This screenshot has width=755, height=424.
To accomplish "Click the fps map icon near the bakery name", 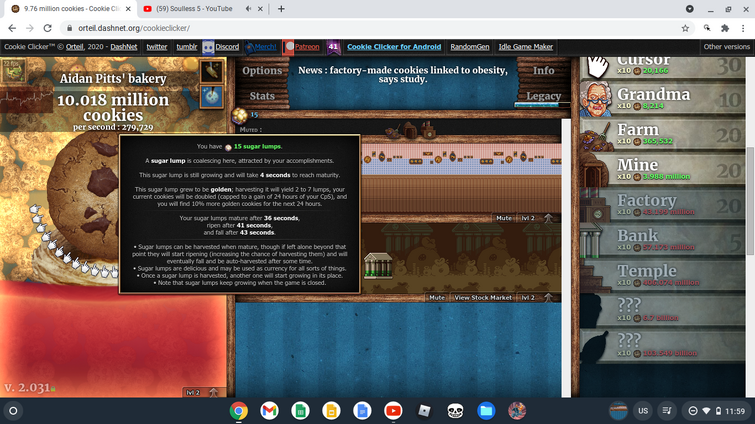I will pyautogui.click(x=13, y=71).
